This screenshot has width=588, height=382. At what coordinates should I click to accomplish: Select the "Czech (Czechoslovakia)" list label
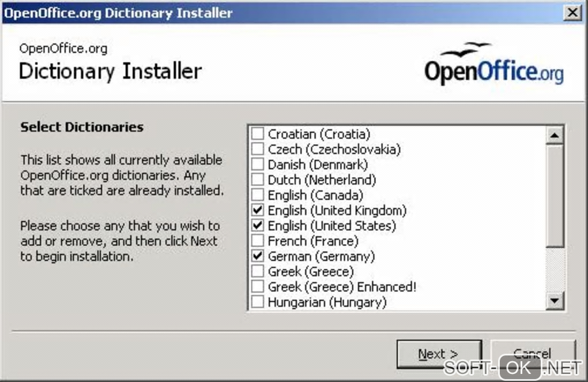pos(334,149)
